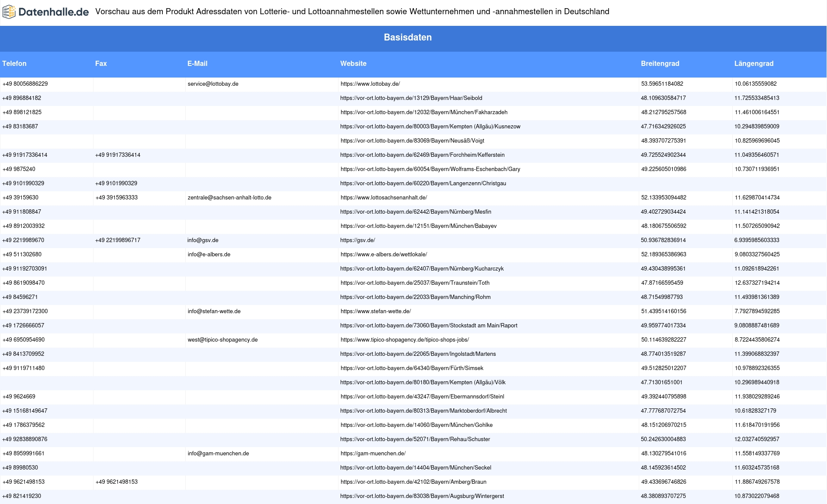
Task: Open the stefan-wette.de website link
Action: coord(376,311)
